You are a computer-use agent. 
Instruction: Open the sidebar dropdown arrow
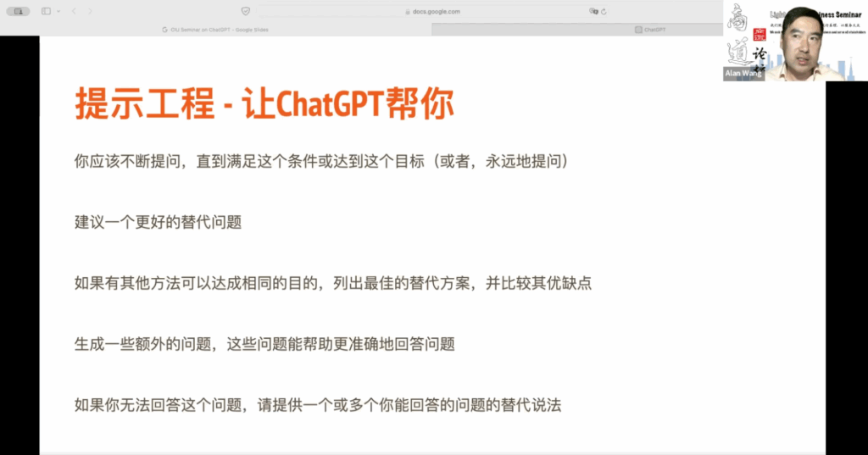[58, 11]
